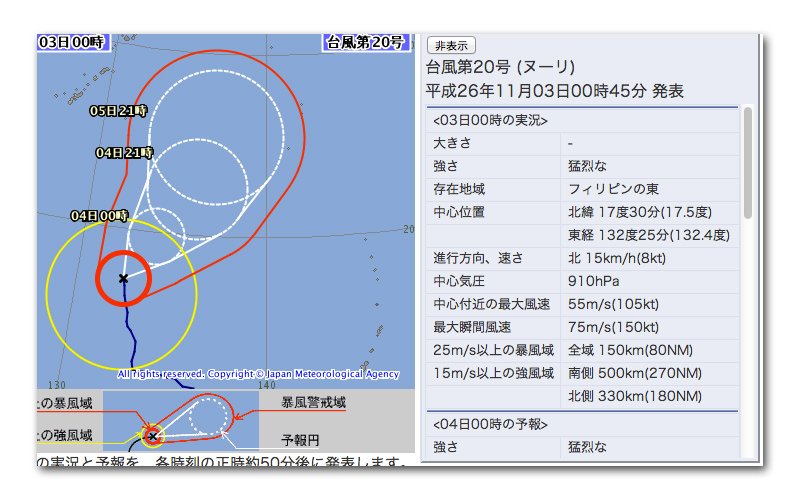Click the 進行方向、速さ row label

pos(478,258)
